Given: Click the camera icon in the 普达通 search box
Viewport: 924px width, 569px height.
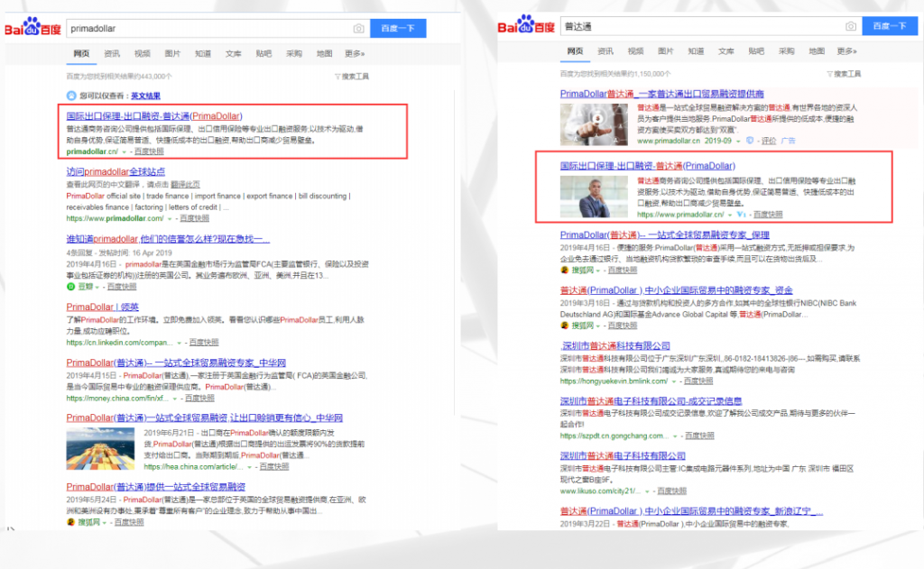Looking at the screenshot, I should click(x=850, y=27).
